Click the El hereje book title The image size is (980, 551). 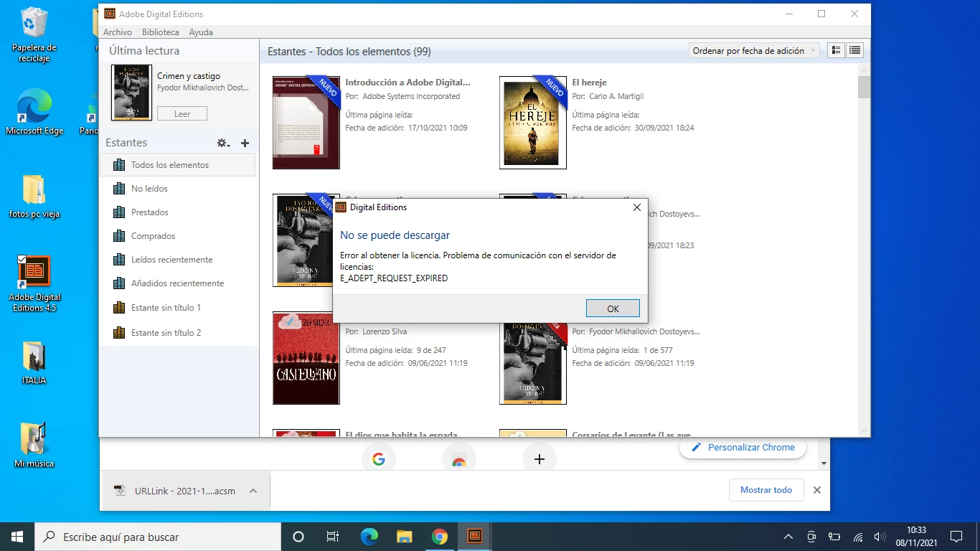point(589,83)
